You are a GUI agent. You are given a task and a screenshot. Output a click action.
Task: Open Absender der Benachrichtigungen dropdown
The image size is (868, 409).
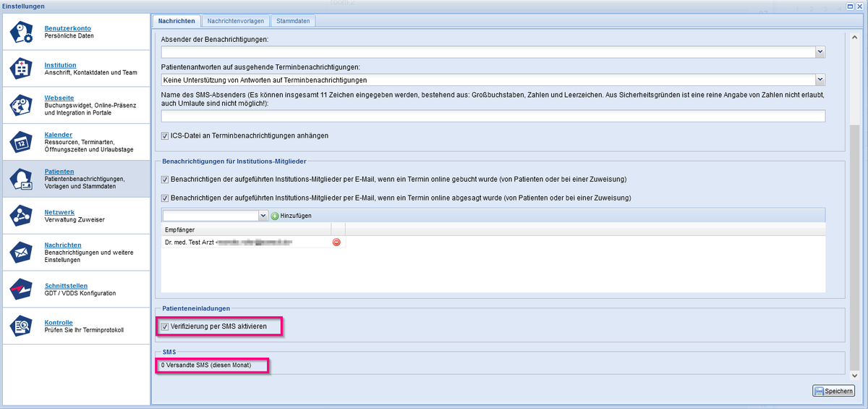pos(820,52)
